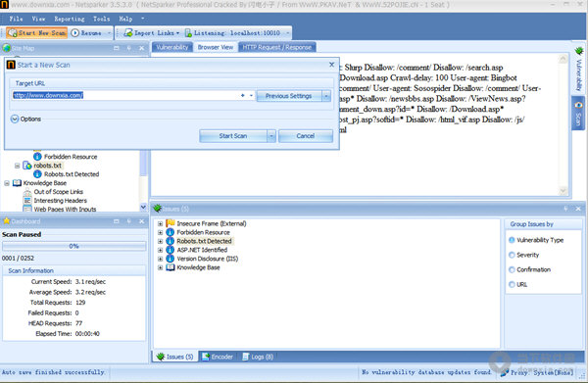Viewport: 588px width, 383px height.
Task: Click the Knowledge Base book icon in site map
Action: click(17, 183)
